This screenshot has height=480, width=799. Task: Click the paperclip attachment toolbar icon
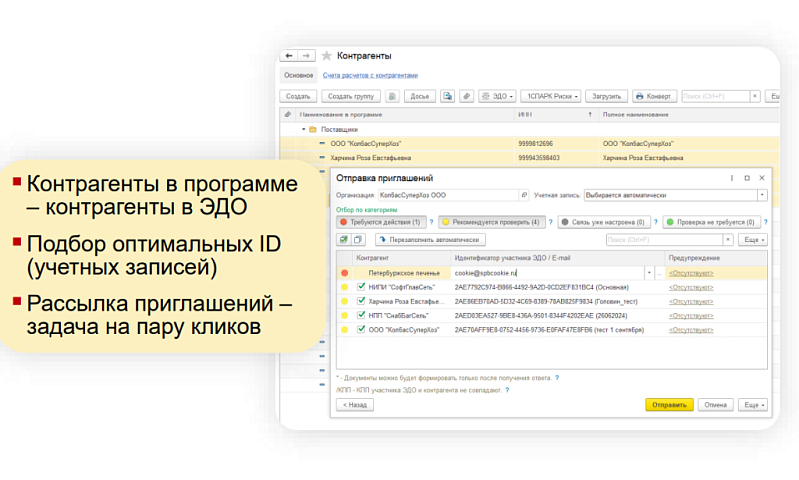[x=466, y=96]
